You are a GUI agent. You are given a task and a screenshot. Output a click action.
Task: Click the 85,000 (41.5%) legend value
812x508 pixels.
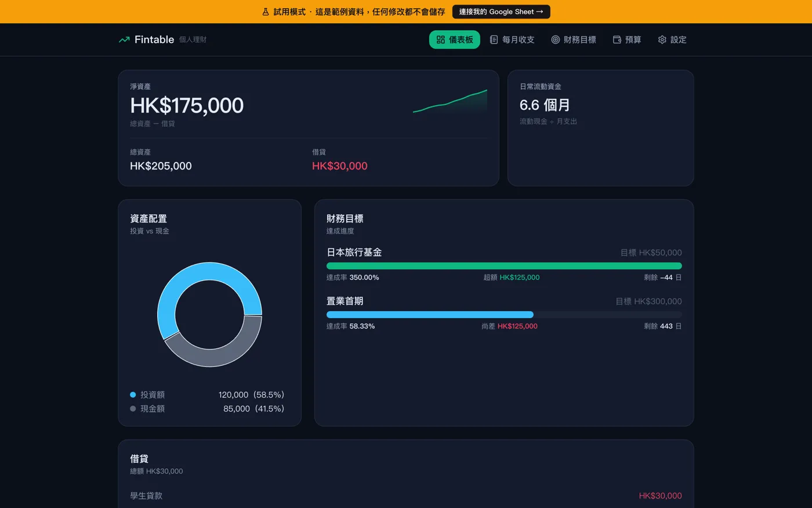254,409
